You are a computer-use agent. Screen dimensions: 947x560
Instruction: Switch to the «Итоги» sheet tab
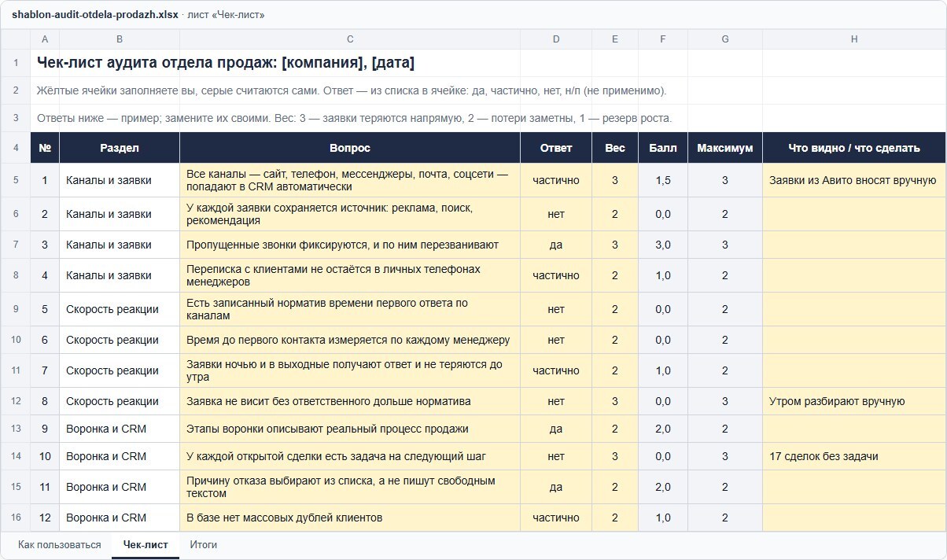[x=203, y=545]
